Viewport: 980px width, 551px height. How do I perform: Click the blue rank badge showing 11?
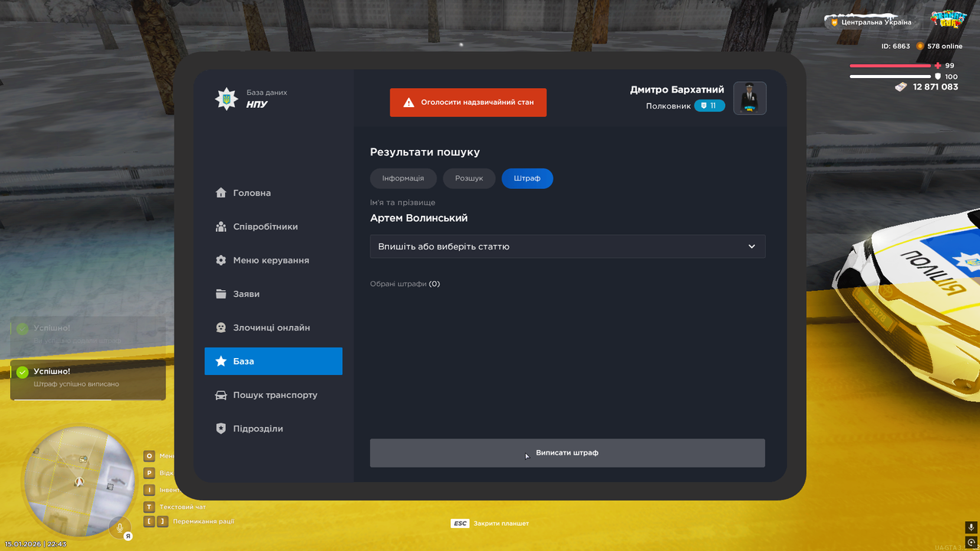[x=709, y=106]
